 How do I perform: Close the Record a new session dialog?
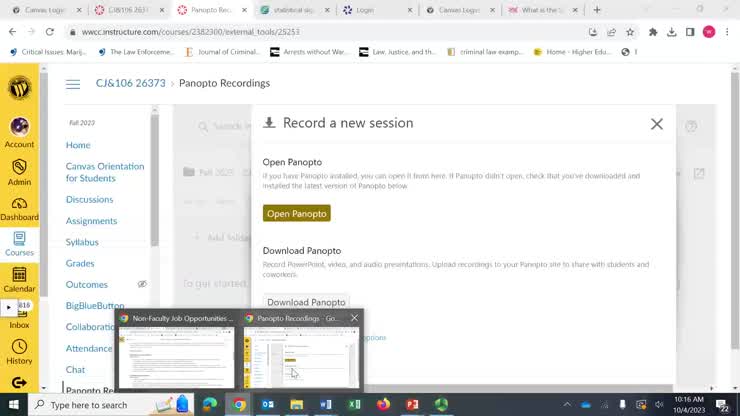[656, 124]
